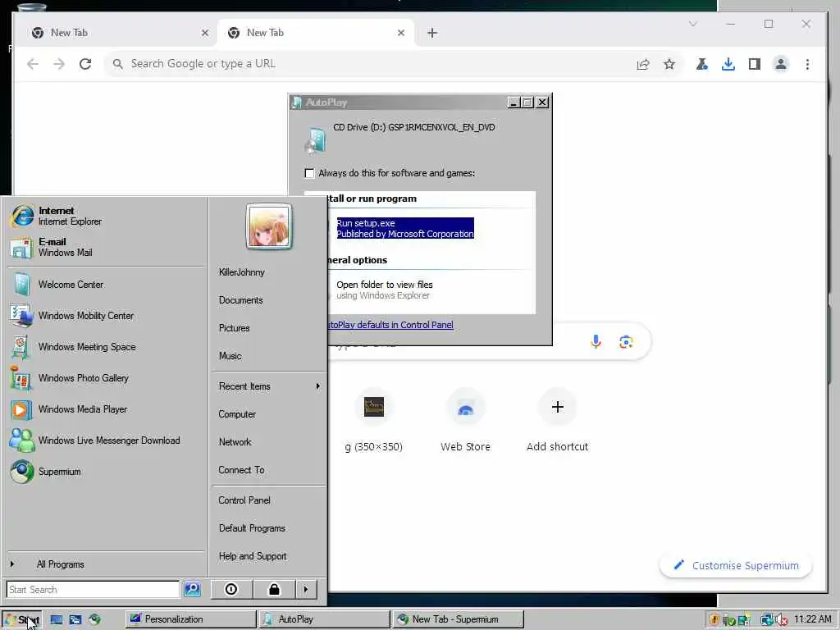The image size is (840, 630).
Task: Toggle the browser side panel
Action: 755,64
